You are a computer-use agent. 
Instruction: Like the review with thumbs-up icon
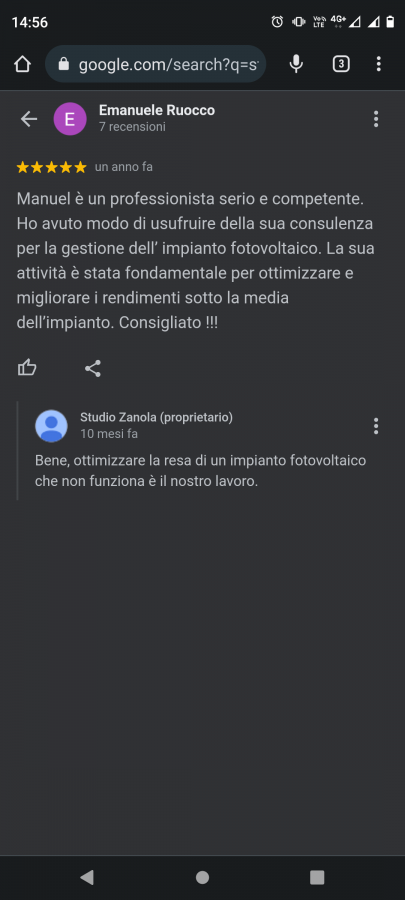[27, 367]
